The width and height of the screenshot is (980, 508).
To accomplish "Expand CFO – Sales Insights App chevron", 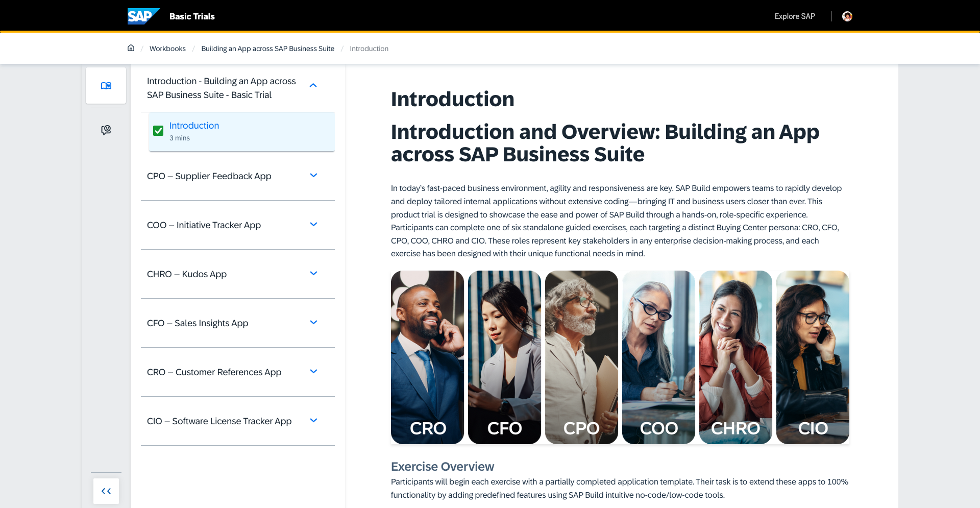I will coord(313,323).
